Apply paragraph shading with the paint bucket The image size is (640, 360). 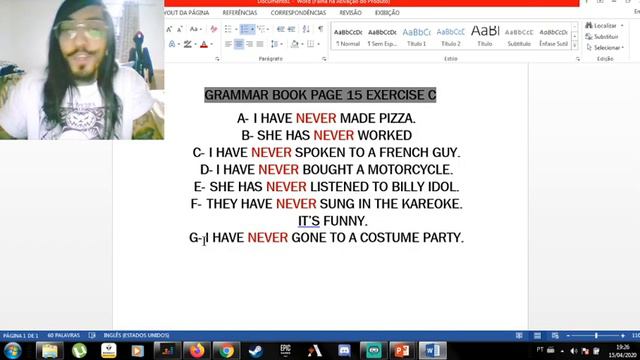coord(295,44)
